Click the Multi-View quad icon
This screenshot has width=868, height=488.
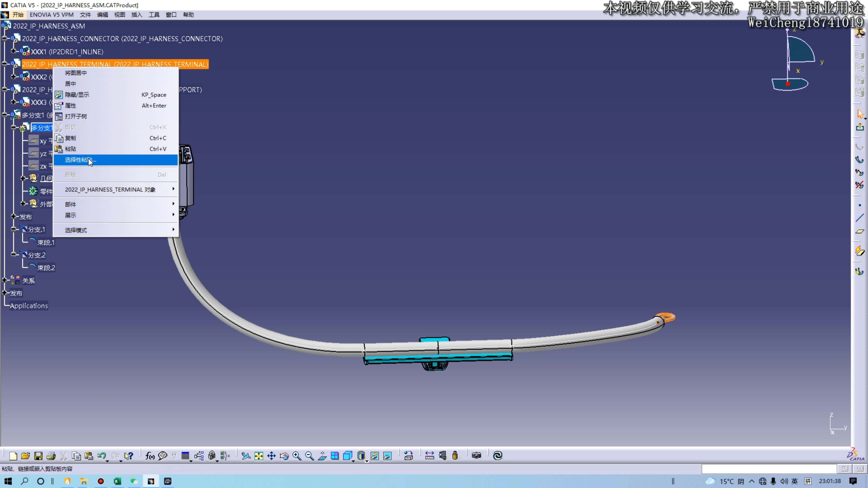coord(335,456)
